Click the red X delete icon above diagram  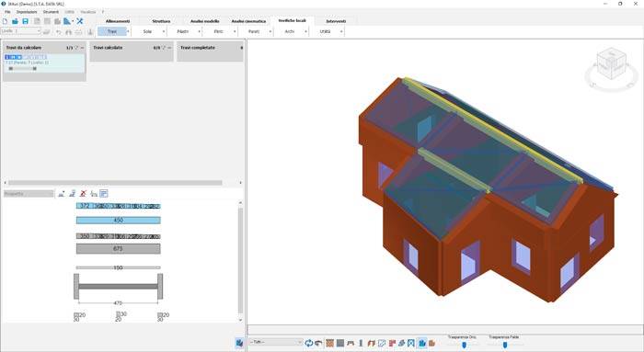coord(83,194)
